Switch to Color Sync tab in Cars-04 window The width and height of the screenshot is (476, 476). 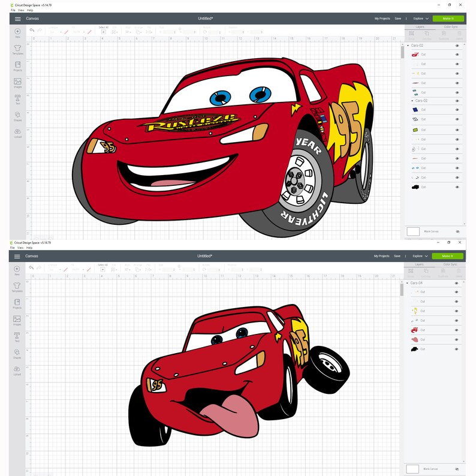tap(450, 265)
